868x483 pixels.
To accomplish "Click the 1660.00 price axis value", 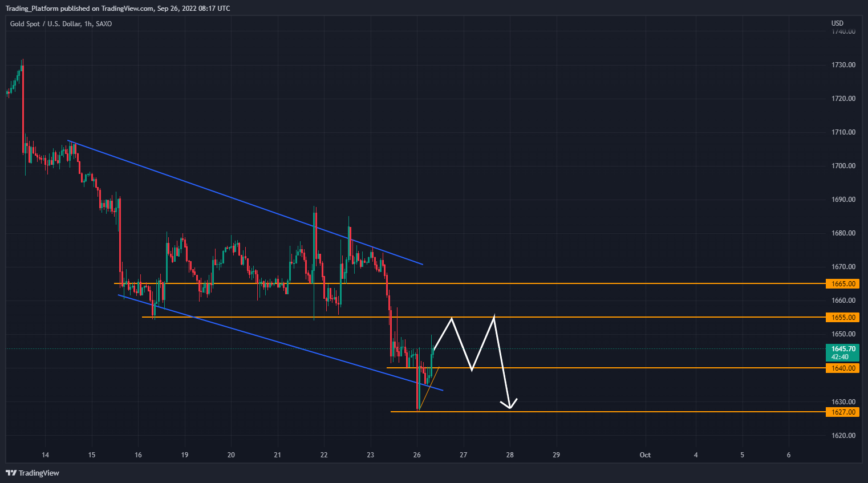I will pos(843,301).
